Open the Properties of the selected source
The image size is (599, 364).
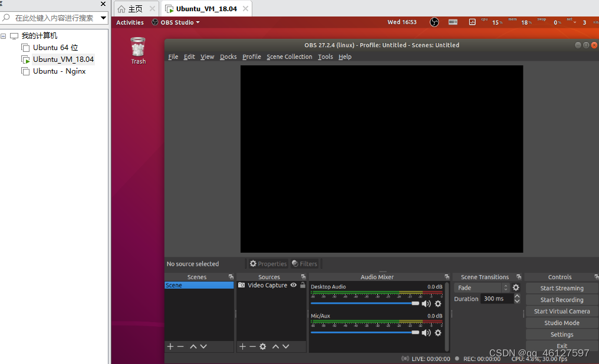(x=268, y=263)
